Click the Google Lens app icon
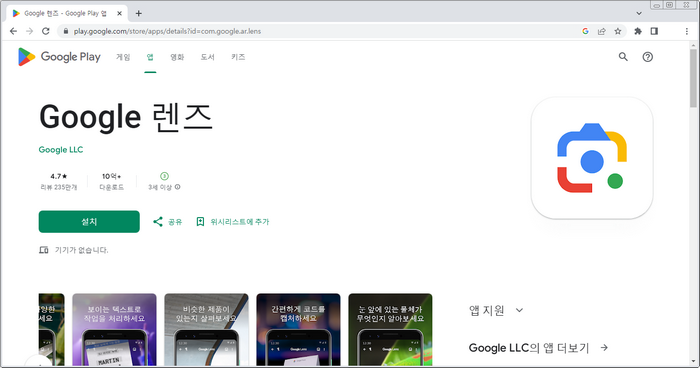The image size is (700, 368). (x=592, y=158)
